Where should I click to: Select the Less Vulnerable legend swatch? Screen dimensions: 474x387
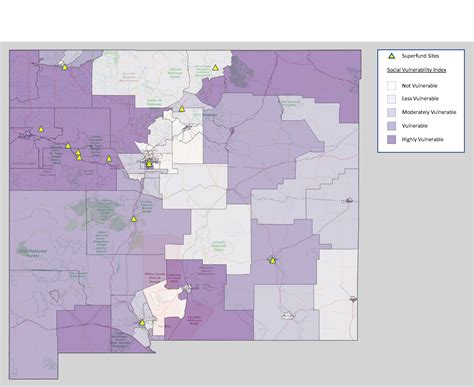click(x=391, y=99)
